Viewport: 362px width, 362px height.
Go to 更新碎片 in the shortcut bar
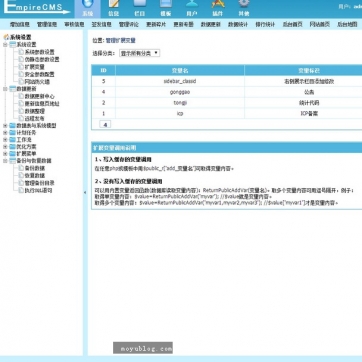156,24
